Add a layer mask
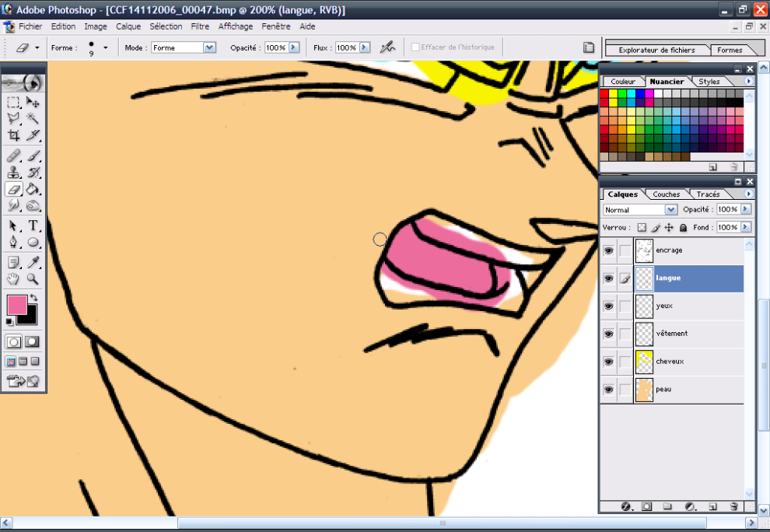This screenshot has height=532, width=770. point(647,506)
